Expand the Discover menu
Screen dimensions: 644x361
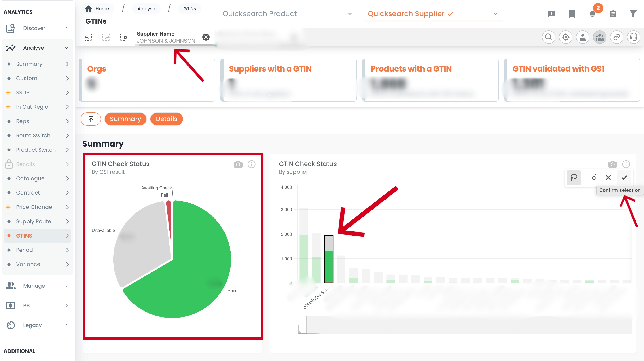coord(37,28)
